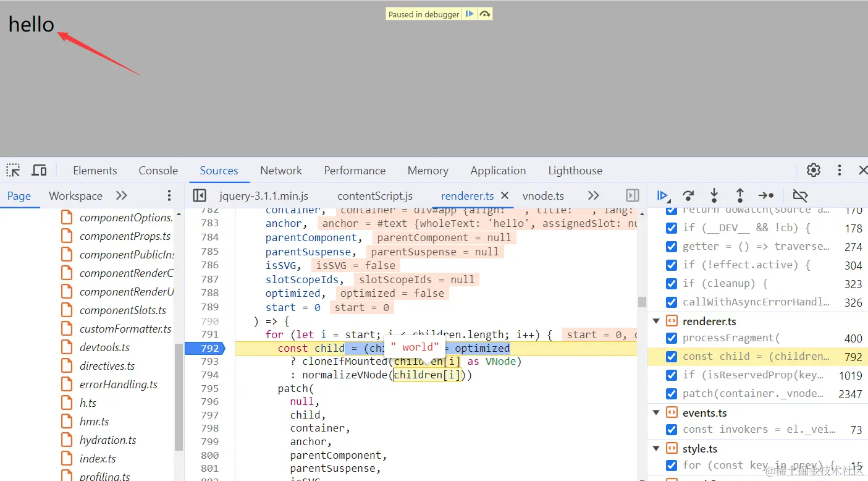Image resolution: width=868 pixels, height=481 pixels.
Task: Switch to Elements panel tab
Action: (95, 170)
